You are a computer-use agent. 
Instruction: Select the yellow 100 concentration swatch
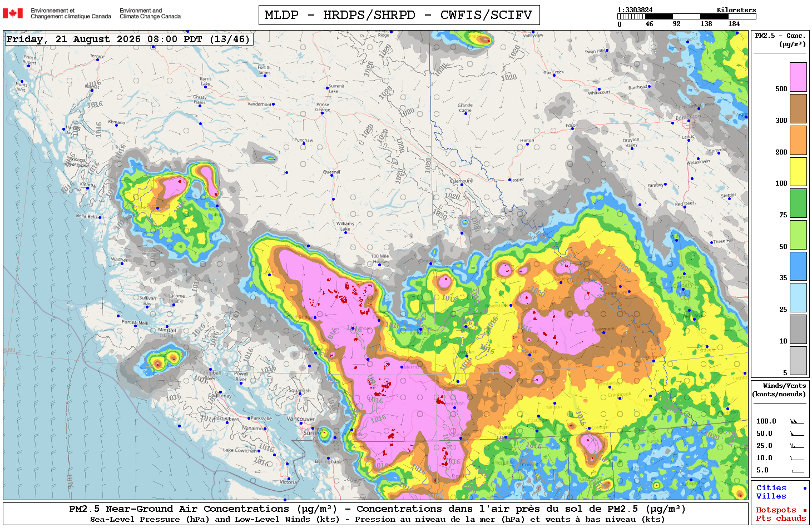coord(798,172)
